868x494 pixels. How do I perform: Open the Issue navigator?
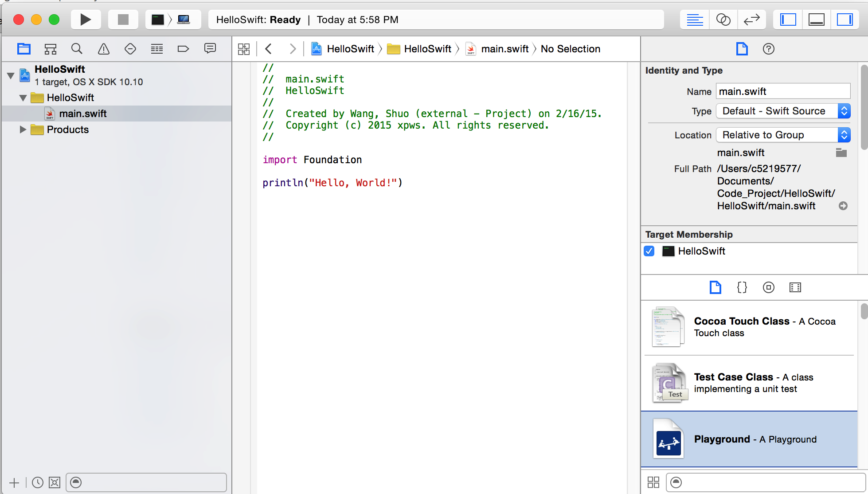[x=104, y=49]
